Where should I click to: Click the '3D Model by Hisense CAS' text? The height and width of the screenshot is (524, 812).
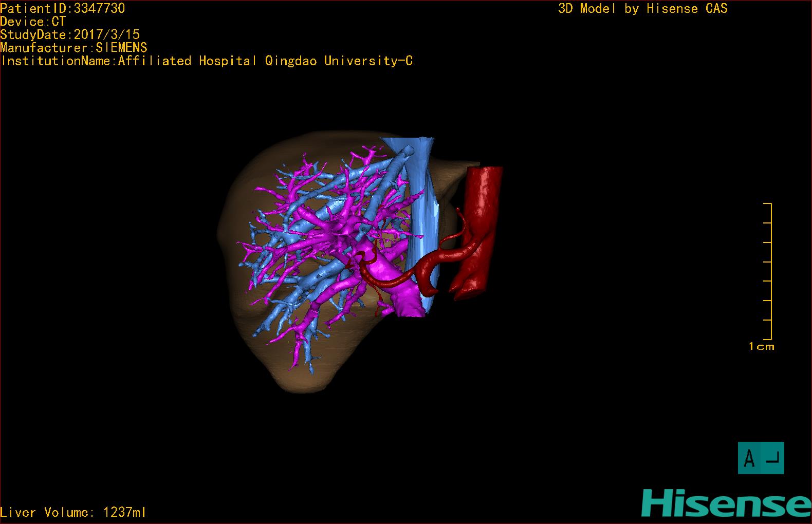point(643,8)
